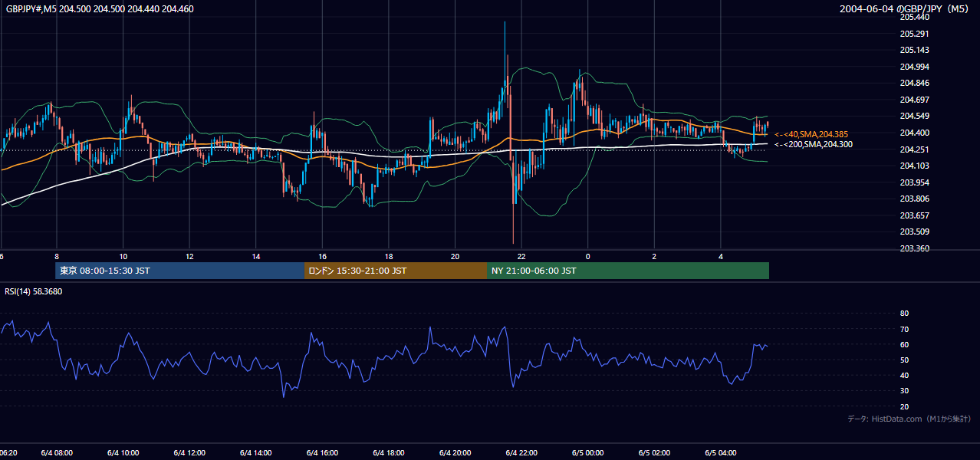Click bottom date label 6/5 02:00

click(x=654, y=453)
